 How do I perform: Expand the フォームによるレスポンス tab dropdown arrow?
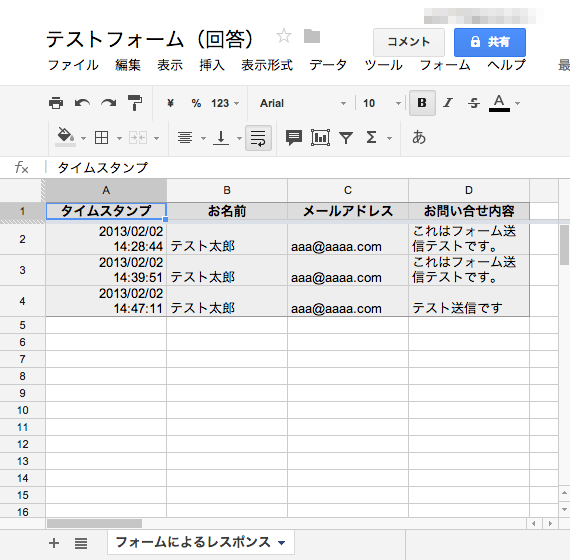[281, 543]
